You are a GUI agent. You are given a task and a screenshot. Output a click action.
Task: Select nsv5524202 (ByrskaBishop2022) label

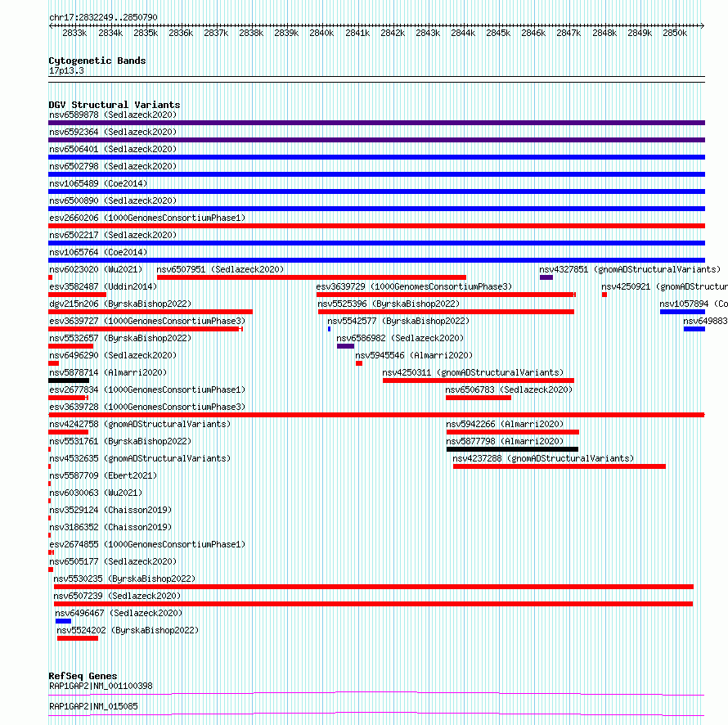pos(128,630)
